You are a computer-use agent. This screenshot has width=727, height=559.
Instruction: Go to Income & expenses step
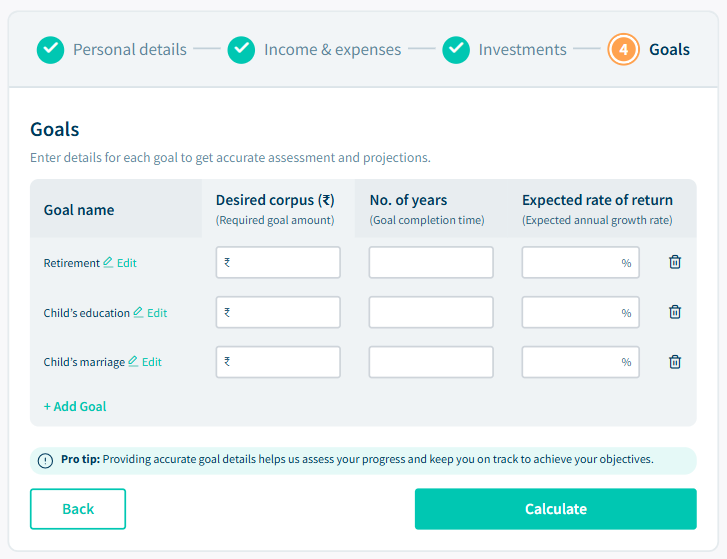click(x=332, y=49)
